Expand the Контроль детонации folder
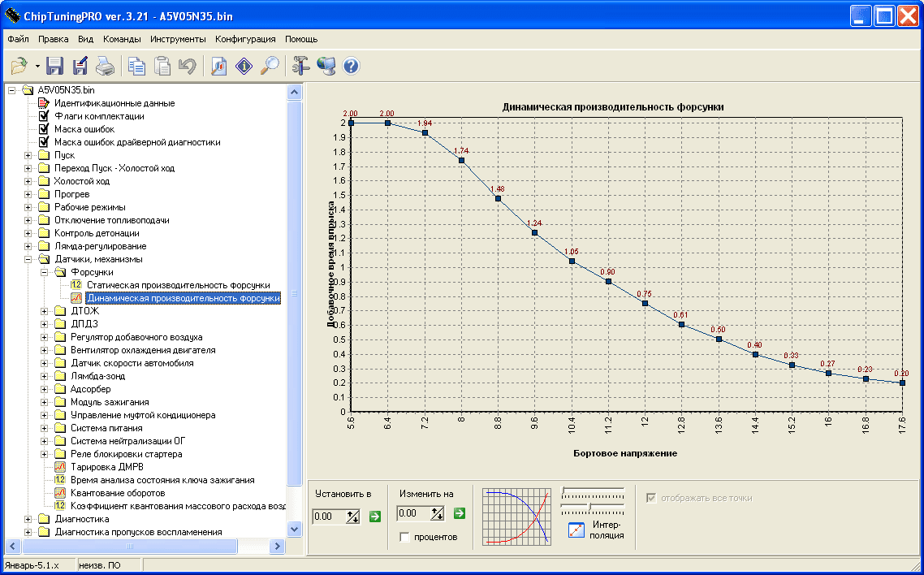 (28, 233)
